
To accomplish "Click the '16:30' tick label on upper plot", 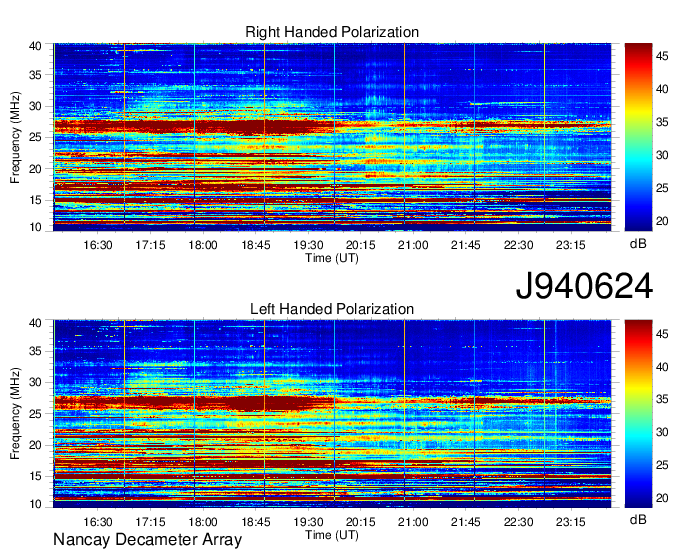I will click(x=98, y=245).
